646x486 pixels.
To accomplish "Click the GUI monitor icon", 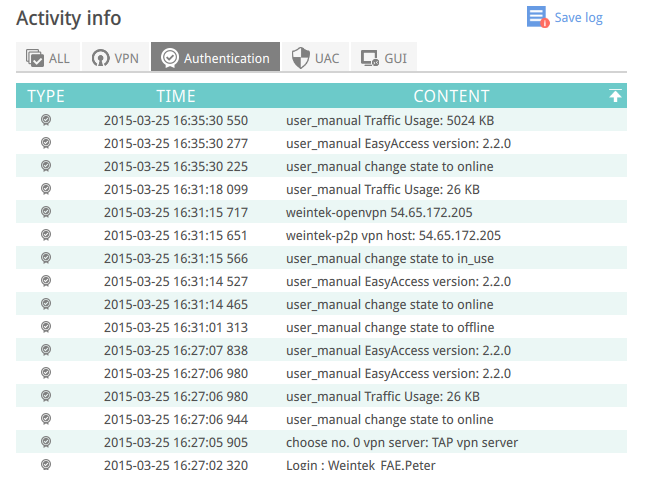I will coord(370,58).
